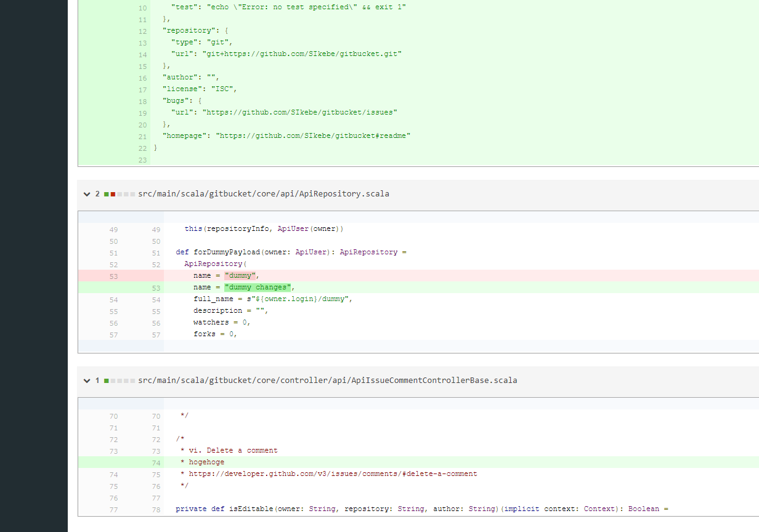759x532 pixels.
Task: Click the "author": "" line
Action: (190, 78)
